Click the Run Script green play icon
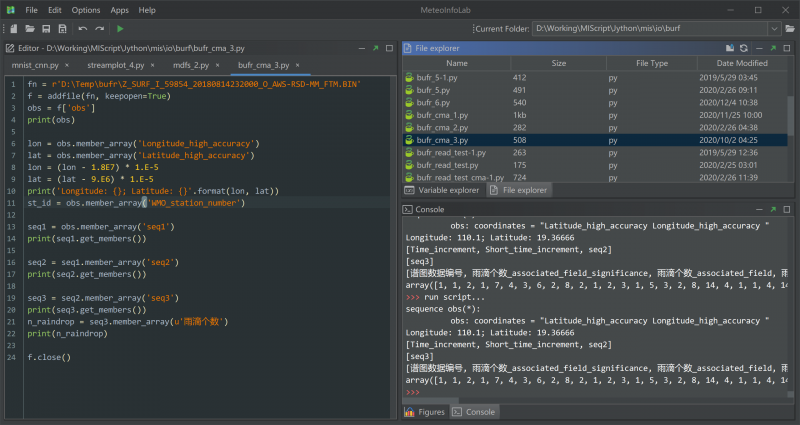800x425 pixels. (120, 29)
